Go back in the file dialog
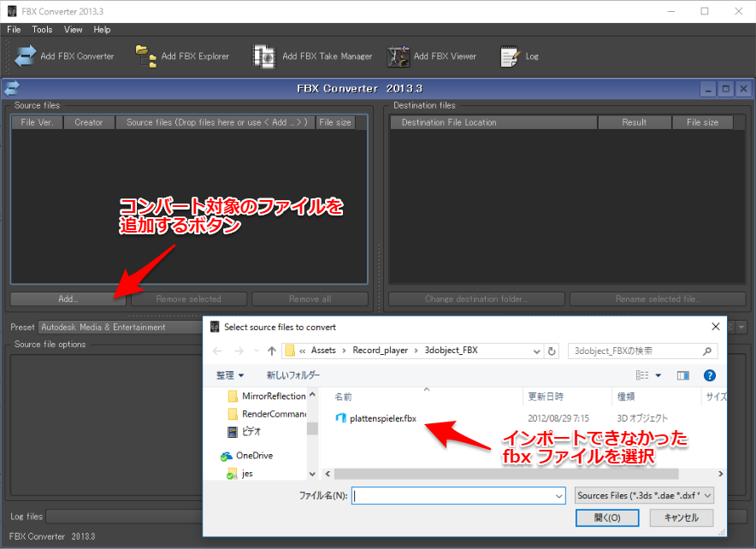 (x=217, y=351)
